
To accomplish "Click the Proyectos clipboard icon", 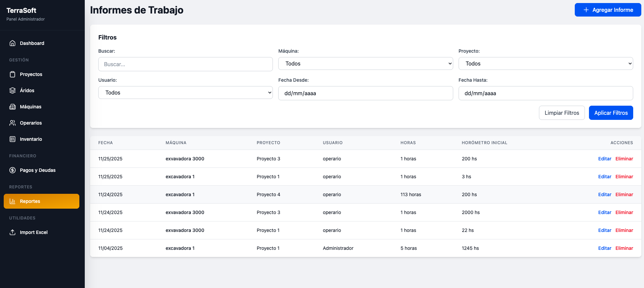I will tap(12, 74).
